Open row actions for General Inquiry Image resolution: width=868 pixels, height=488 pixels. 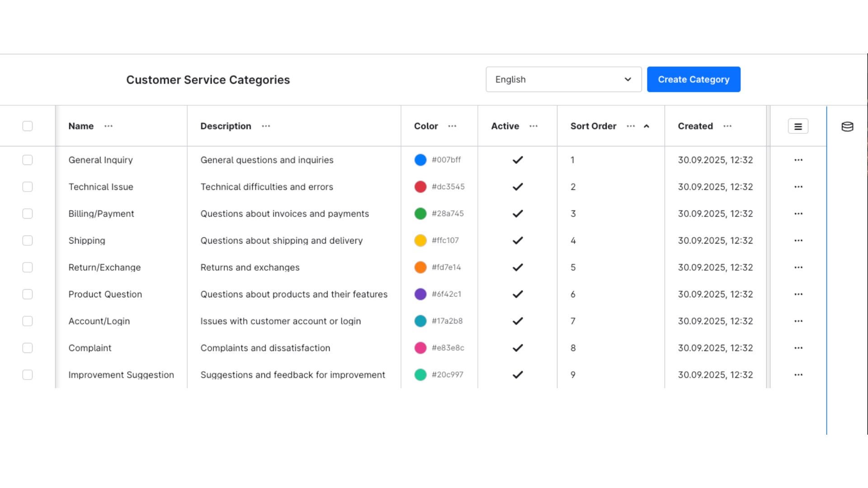(x=798, y=160)
